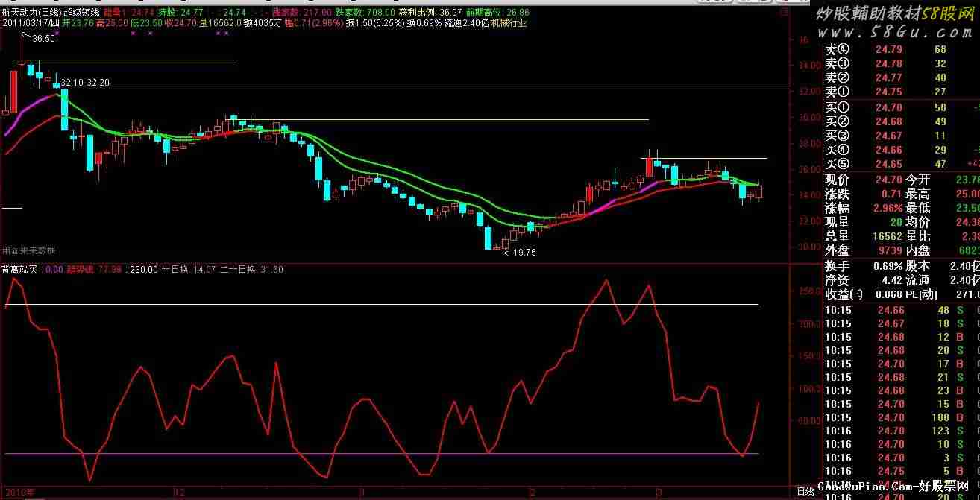The width and height of the screenshot is (980, 500).
Task: Click the 航天动力(日线) stock title label
Action: (x=31, y=13)
